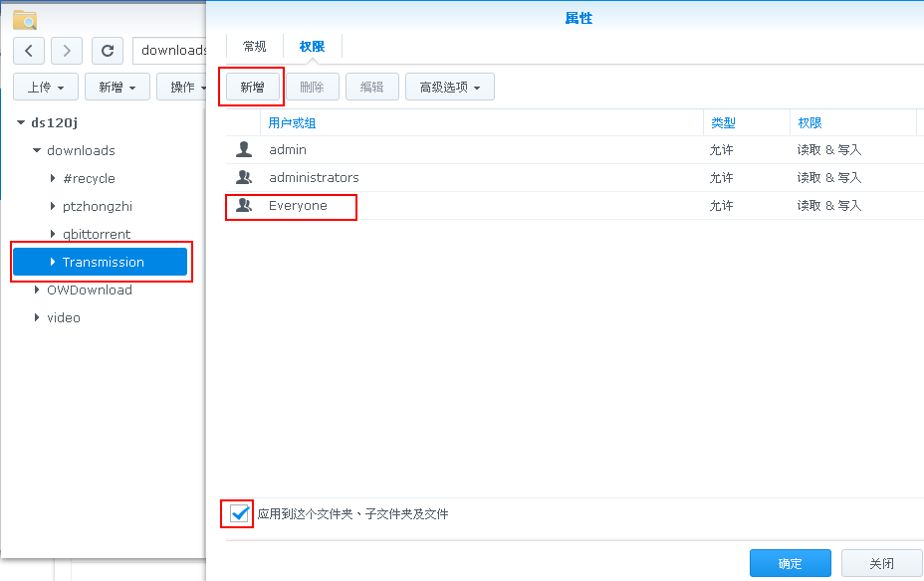The height and width of the screenshot is (581, 924).
Task: Click the File Station folder icon
Action: click(25, 19)
